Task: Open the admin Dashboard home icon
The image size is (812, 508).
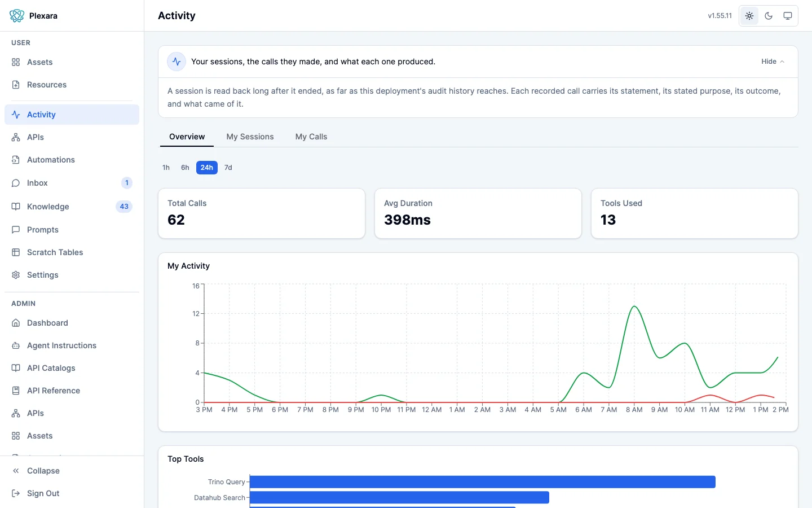Action: (16, 323)
